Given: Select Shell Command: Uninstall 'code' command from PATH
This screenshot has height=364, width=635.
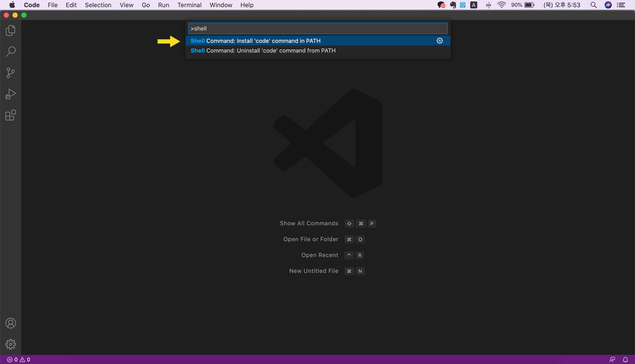Looking at the screenshot, I should point(263,51).
